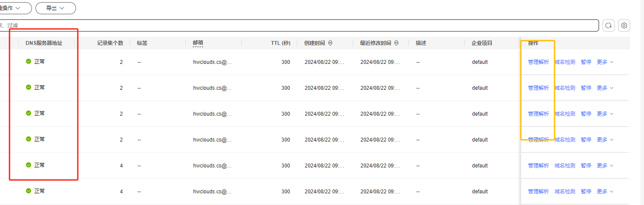Expand 更多 menu in first row
Image resolution: width=644 pixels, height=205 pixels.
605,62
